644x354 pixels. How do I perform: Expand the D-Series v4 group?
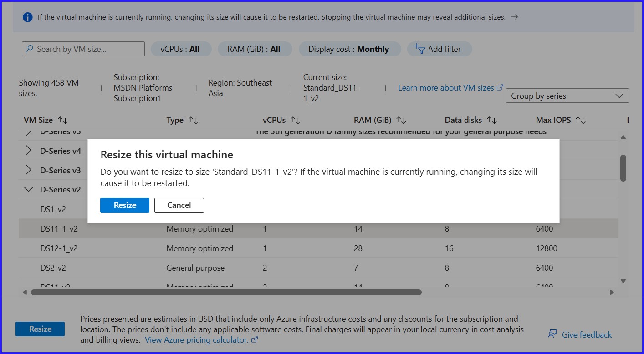[x=29, y=151]
